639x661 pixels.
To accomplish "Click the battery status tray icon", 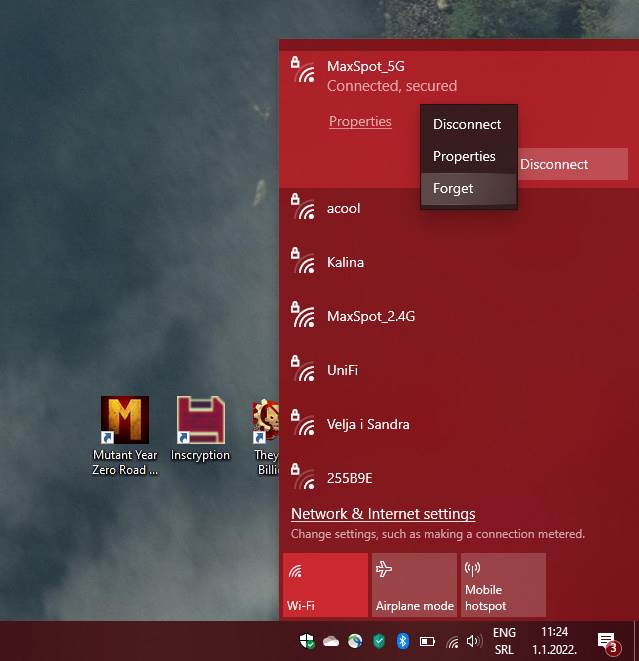I will pos(427,642).
